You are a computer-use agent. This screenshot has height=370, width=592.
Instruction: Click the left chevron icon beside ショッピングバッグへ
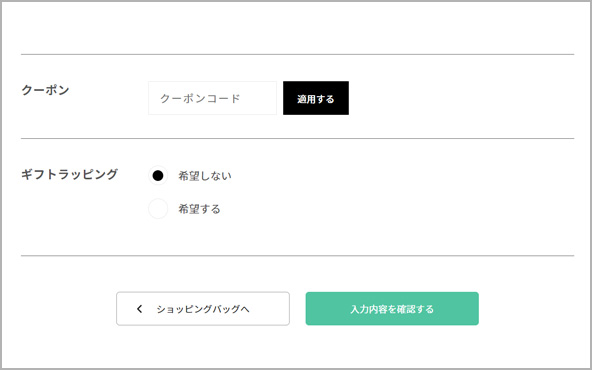(139, 309)
